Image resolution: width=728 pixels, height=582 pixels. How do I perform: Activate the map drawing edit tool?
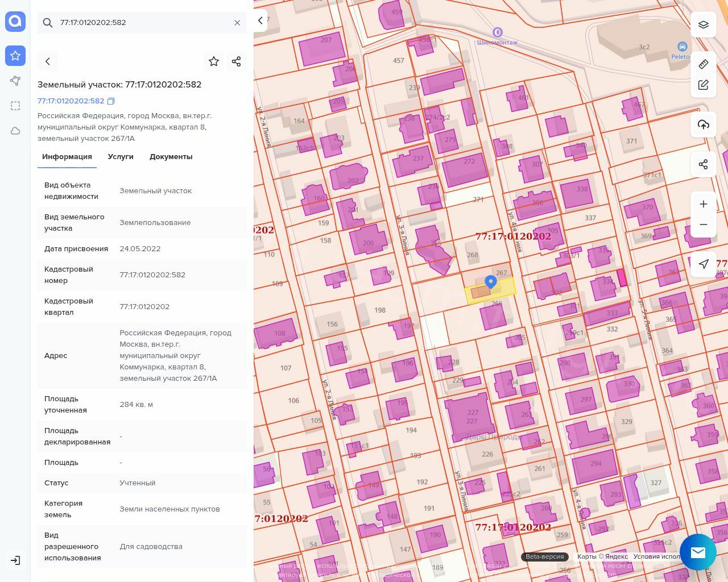tap(704, 85)
